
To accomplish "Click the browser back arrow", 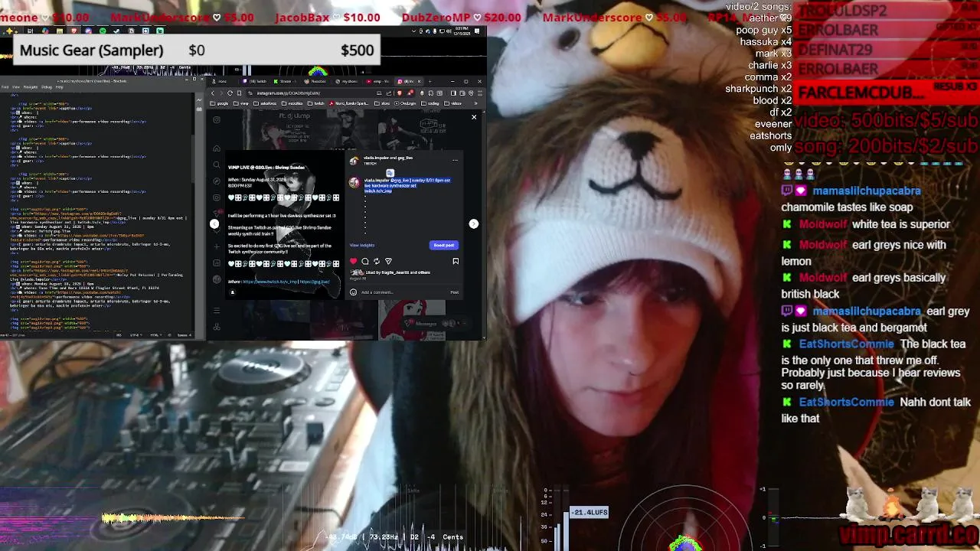I will [213, 93].
